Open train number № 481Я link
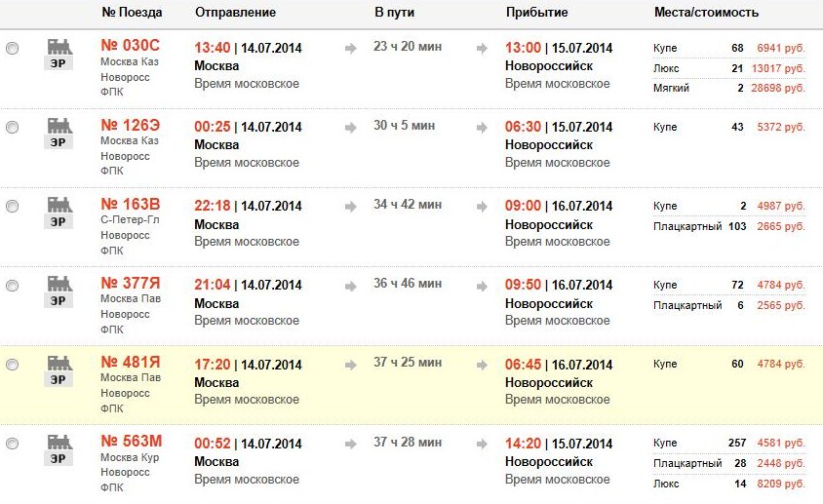The image size is (823, 504). 131,363
